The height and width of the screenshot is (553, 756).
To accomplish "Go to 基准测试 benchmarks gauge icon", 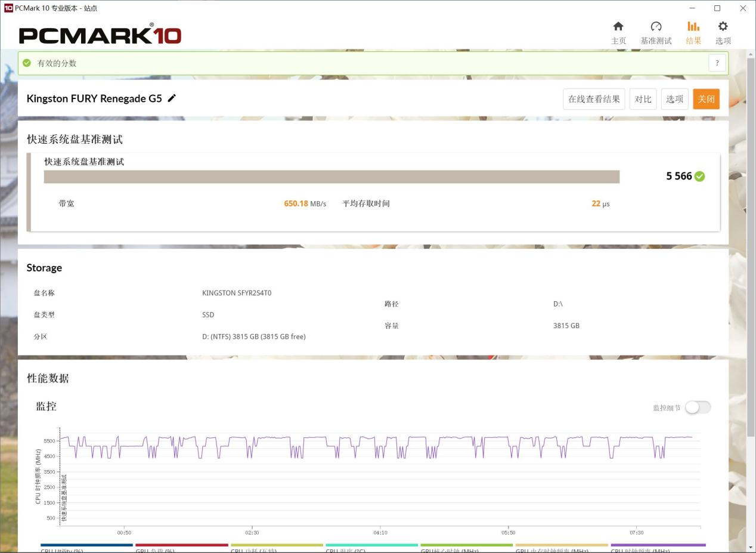I will pos(656,27).
